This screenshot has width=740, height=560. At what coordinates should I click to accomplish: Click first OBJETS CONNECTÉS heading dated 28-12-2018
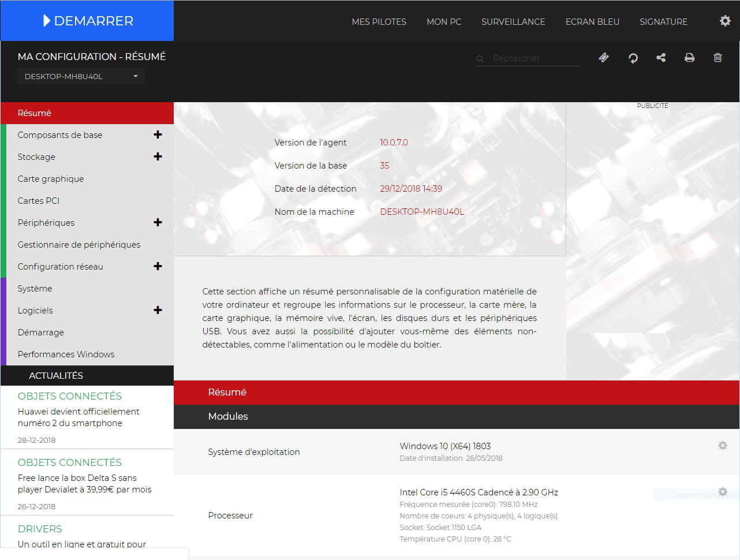(70, 396)
